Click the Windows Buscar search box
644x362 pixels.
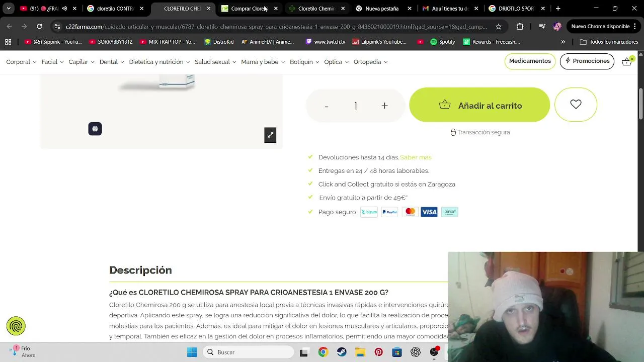[x=249, y=352]
